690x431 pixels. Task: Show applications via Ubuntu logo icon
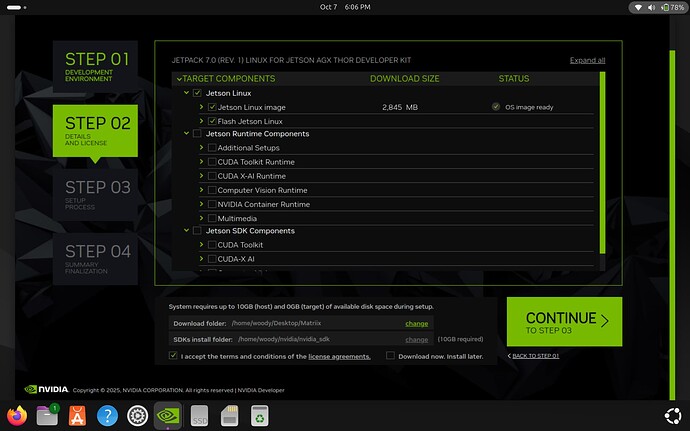(673, 416)
